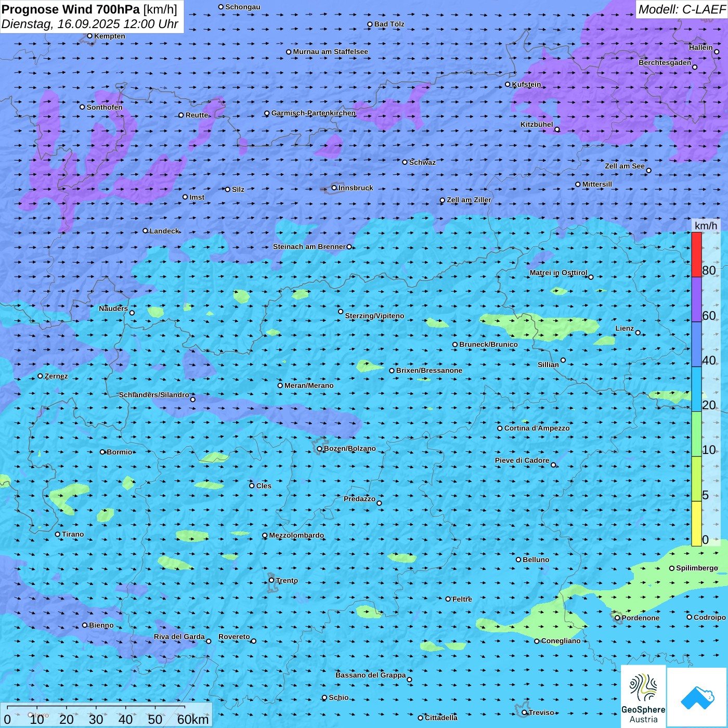Click the 'Rovereto' town label
The image size is (728, 728).
click(x=234, y=636)
